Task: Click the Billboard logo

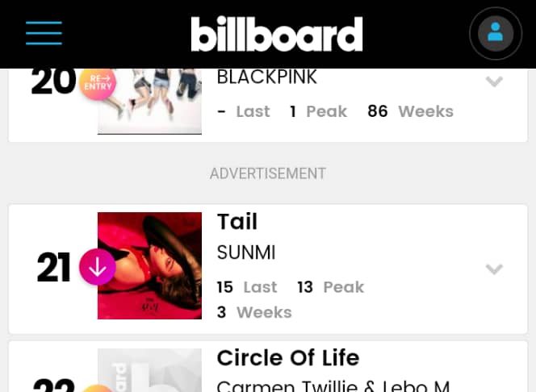Action: 277,34
